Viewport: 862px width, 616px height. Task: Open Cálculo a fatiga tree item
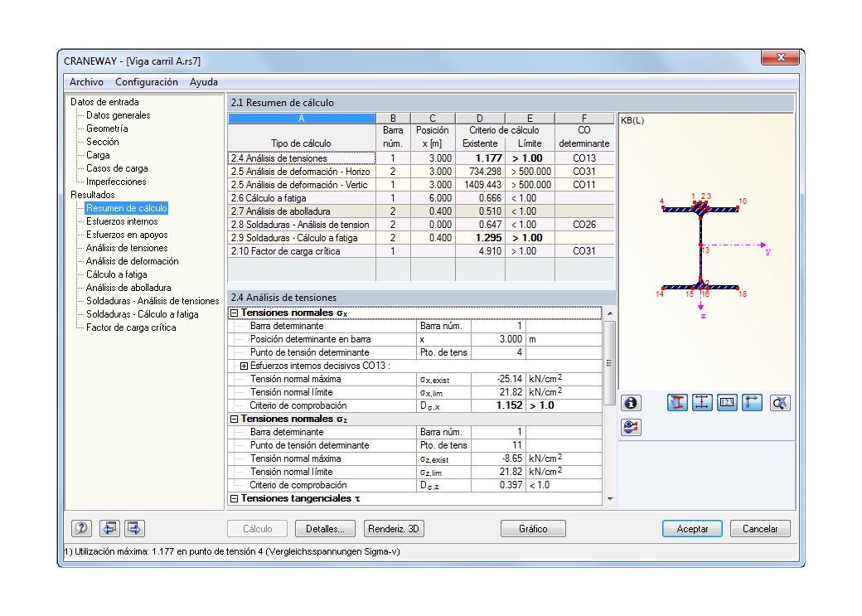(x=117, y=274)
